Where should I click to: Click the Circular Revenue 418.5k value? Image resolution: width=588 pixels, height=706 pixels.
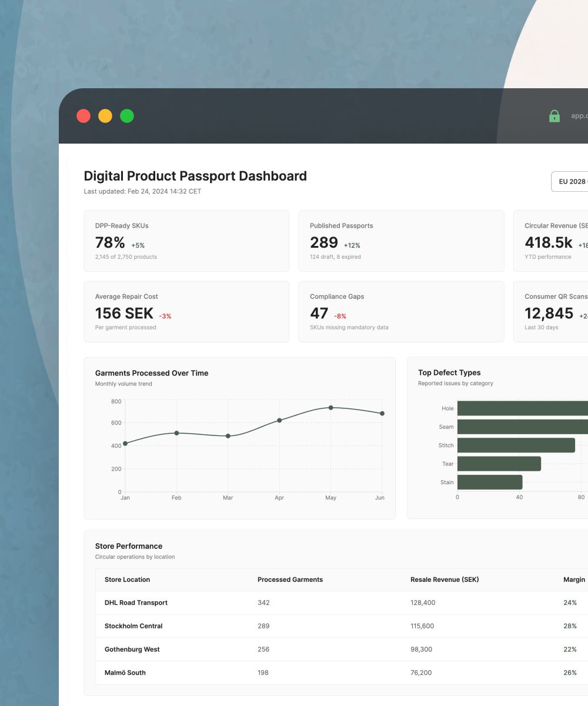(548, 243)
